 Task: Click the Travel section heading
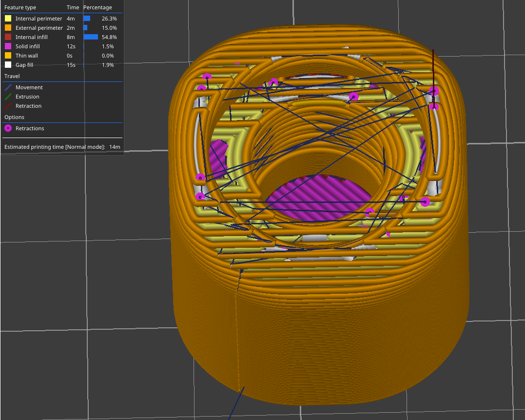click(12, 76)
